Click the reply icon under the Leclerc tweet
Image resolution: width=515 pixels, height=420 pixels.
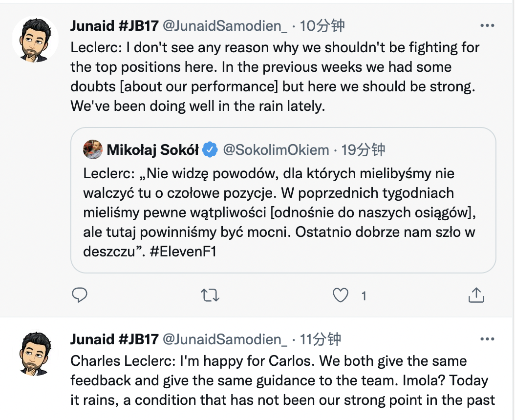tap(80, 295)
